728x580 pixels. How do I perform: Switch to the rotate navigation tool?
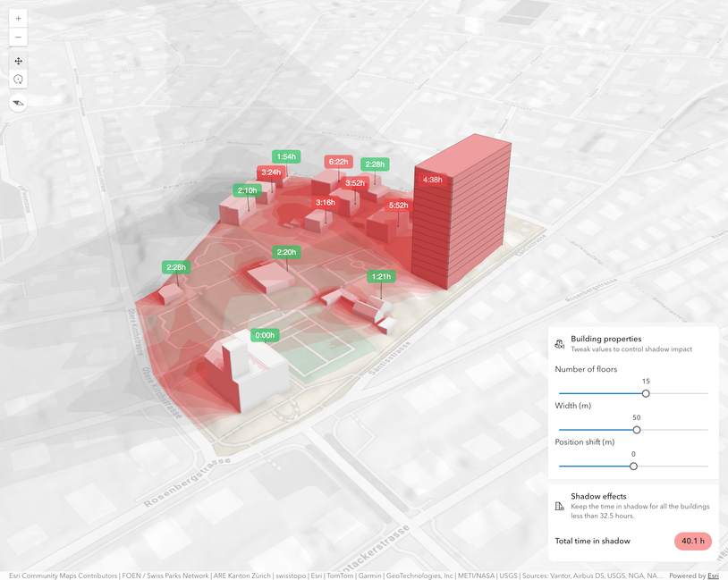tap(19, 80)
